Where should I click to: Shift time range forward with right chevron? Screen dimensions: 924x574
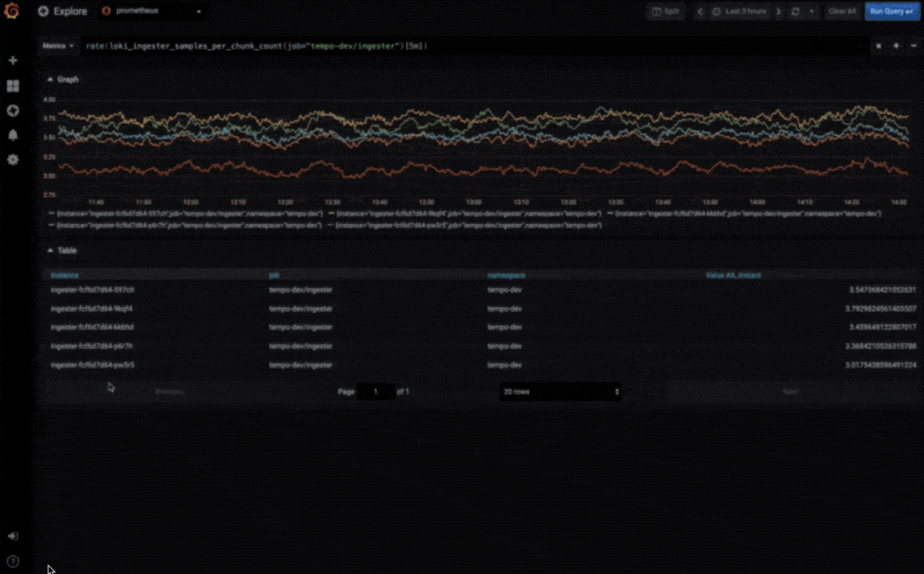point(779,12)
